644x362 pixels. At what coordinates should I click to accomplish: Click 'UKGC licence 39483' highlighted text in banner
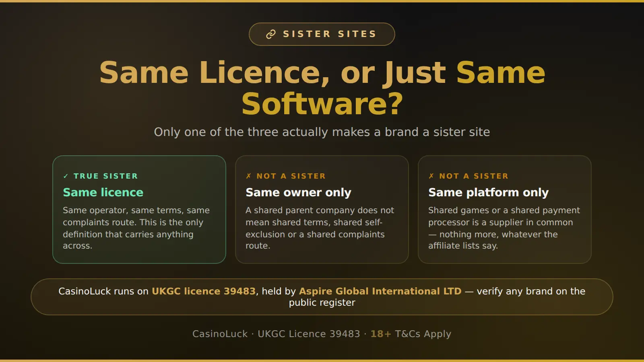coord(204,291)
